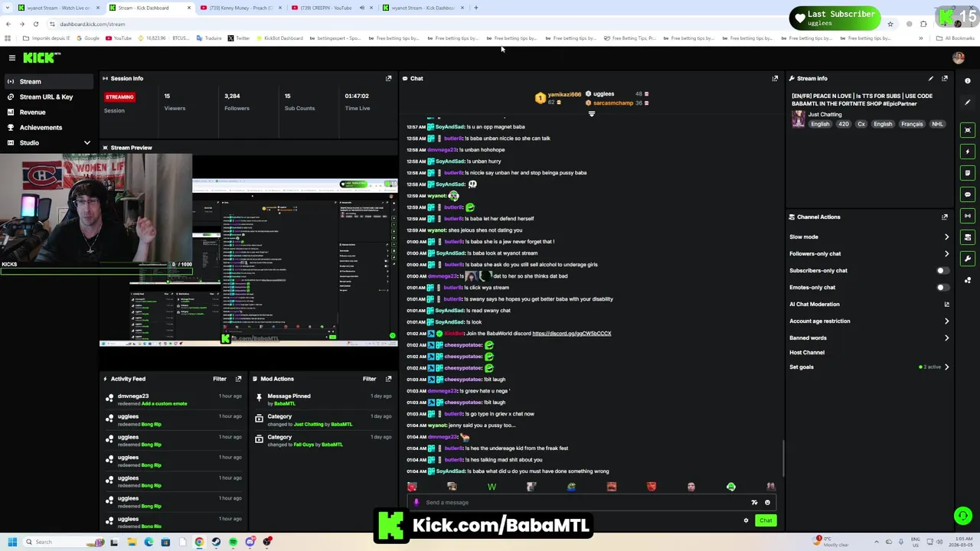Image resolution: width=980 pixels, height=551 pixels.
Task: Expand the Studio sidebar section
Action: pos(87,143)
